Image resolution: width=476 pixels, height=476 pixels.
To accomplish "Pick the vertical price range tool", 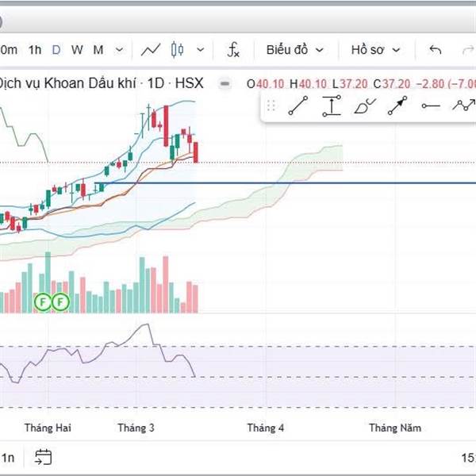I will [332, 106].
